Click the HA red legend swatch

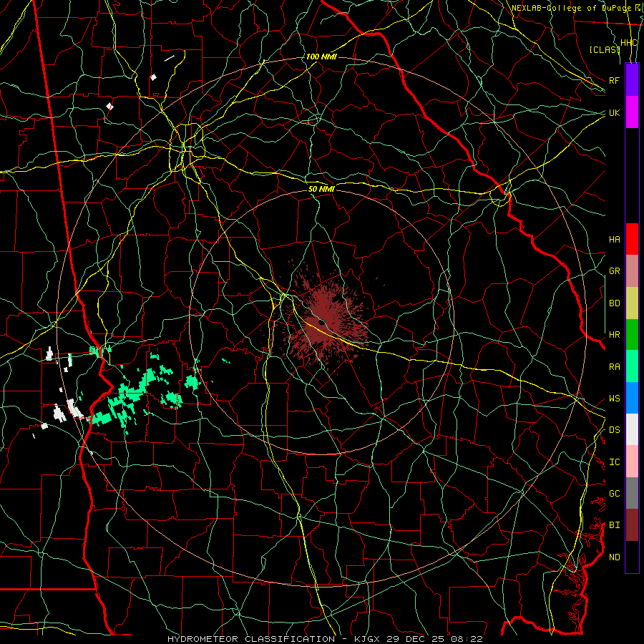tap(632, 239)
